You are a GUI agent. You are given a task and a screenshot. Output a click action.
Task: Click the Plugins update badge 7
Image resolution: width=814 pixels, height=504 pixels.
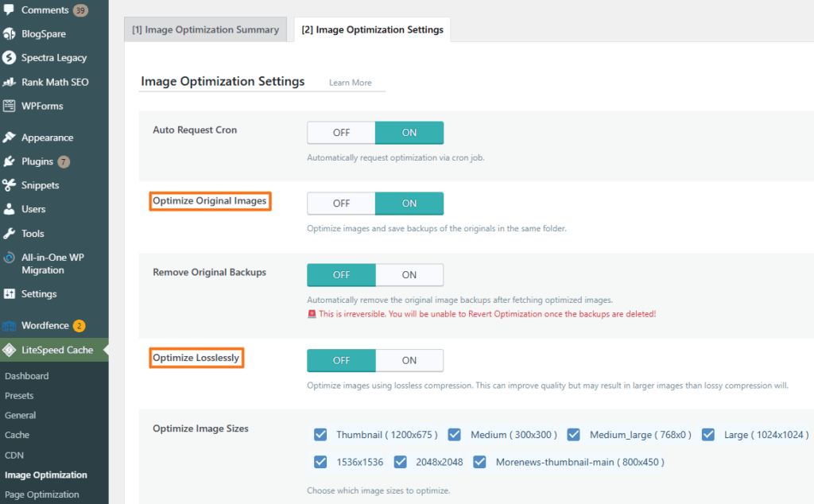(x=64, y=162)
